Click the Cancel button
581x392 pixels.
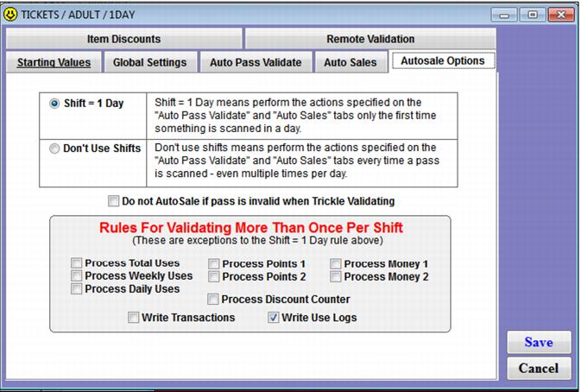click(539, 369)
